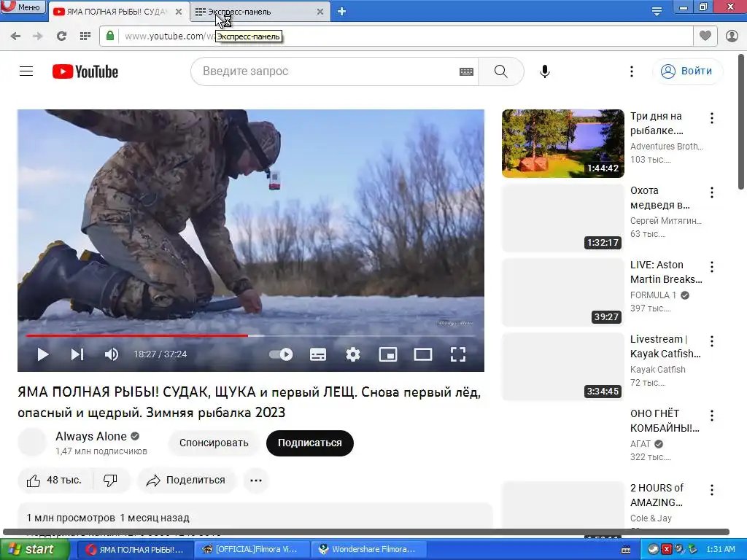The height and width of the screenshot is (560, 747).
Task: Click the search magnifier button
Action: click(x=500, y=71)
